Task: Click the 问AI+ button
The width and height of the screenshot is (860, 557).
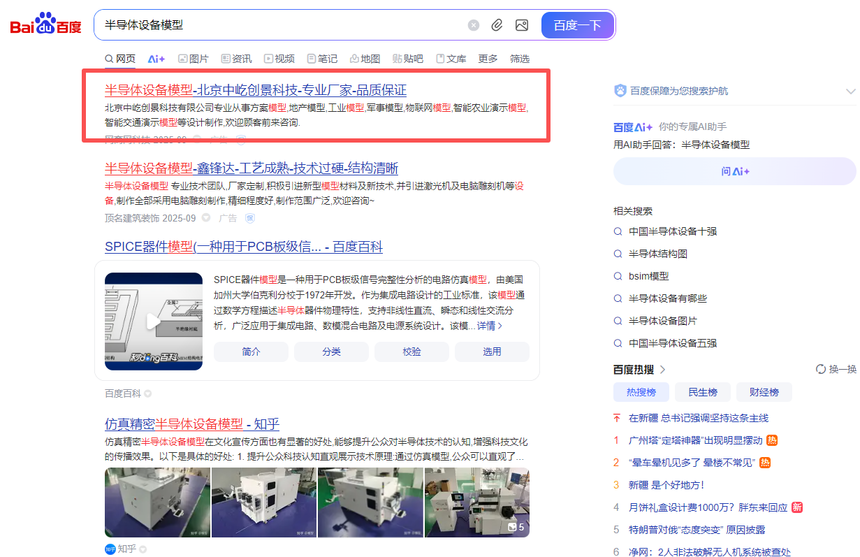Action: (734, 171)
